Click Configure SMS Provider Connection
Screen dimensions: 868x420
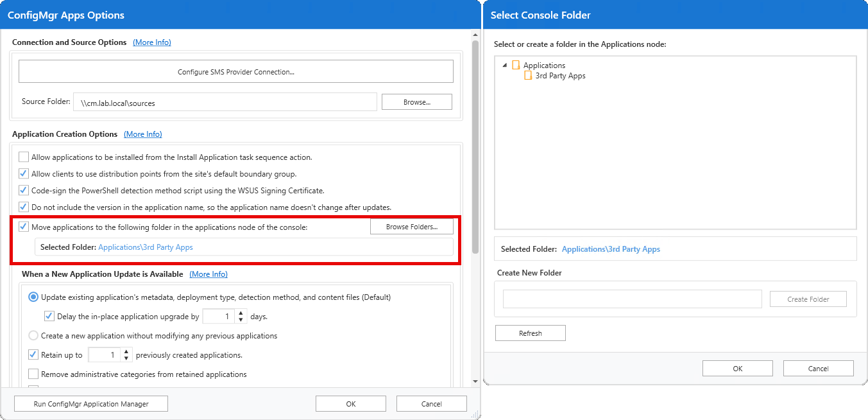point(236,71)
